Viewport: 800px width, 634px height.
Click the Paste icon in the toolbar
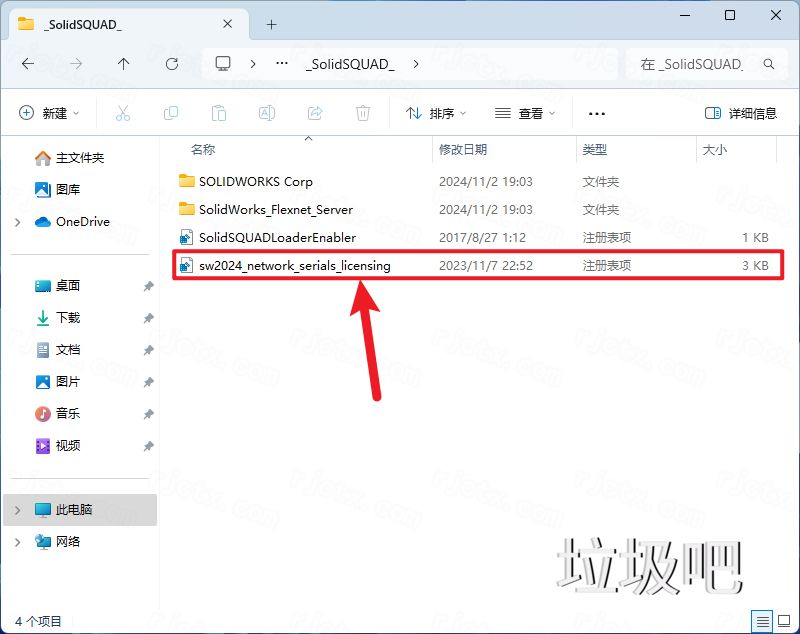tap(219, 112)
